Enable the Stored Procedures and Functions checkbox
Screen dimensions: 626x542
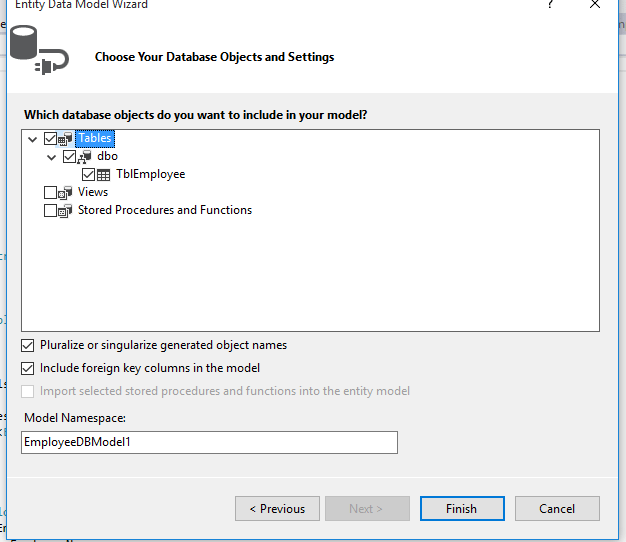(51, 211)
